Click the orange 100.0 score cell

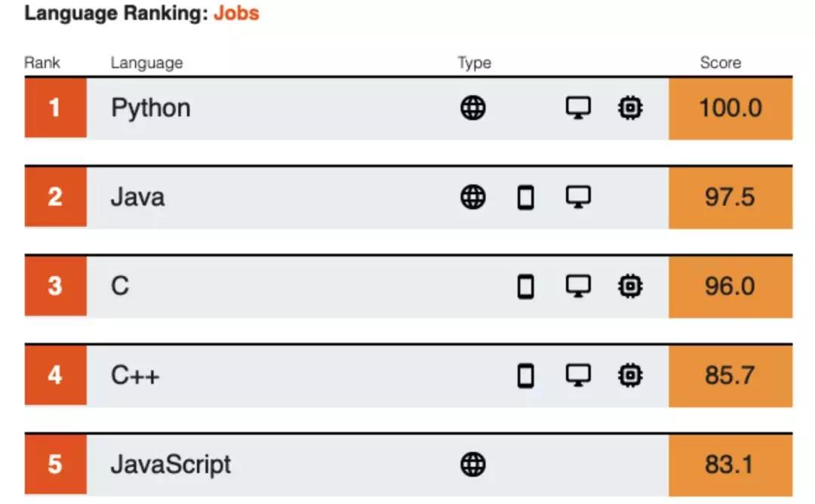[730, 109]
